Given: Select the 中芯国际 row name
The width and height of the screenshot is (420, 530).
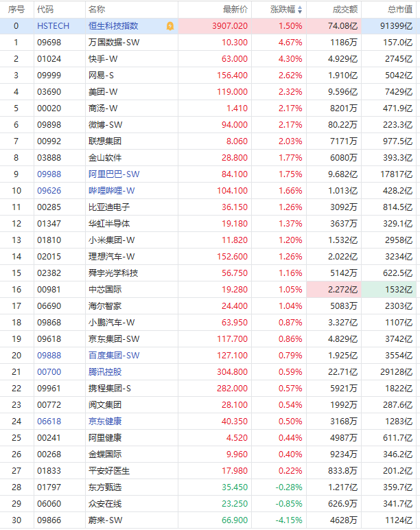Looking at the screenshot, I should (105, 289).
